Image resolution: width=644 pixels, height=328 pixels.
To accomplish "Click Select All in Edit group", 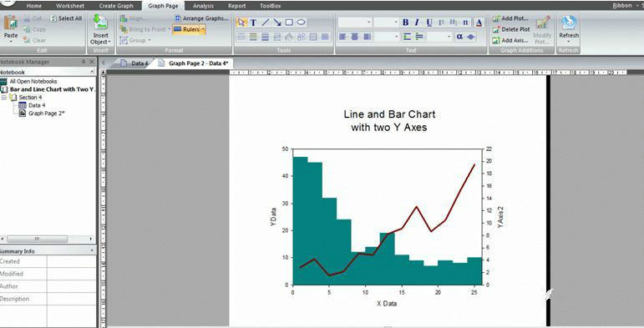I will coord(66,18).
